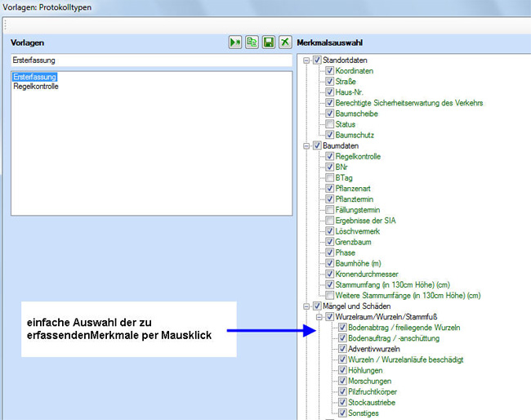Image resolution: width=531 pixels, height=420 pixels.
Task: Enable the Status checkbox
Action: pos(328,124)
